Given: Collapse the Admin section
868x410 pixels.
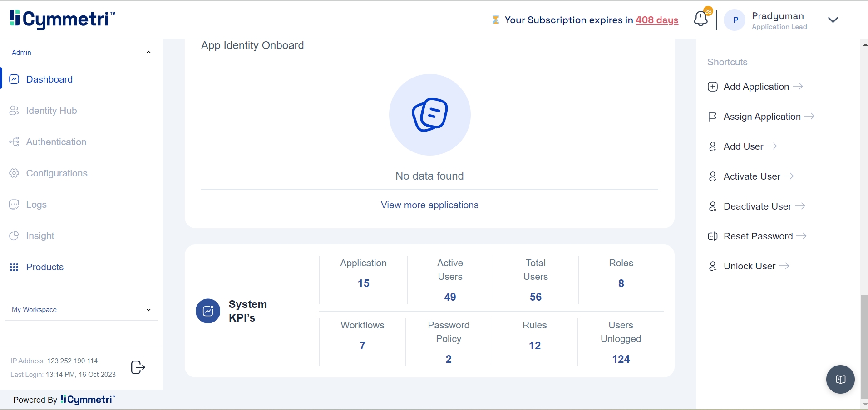Looking at the screenshot, I should (x=148, y=53).
